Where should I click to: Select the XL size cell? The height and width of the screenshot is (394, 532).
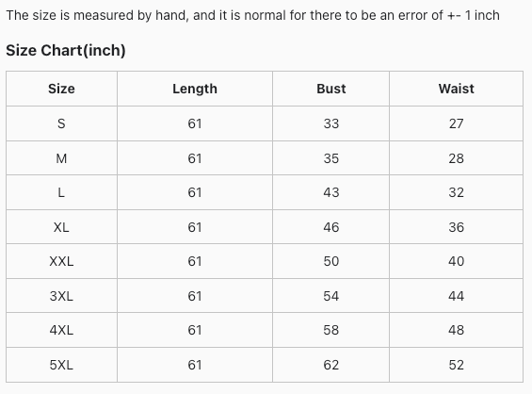pos(61,227)
